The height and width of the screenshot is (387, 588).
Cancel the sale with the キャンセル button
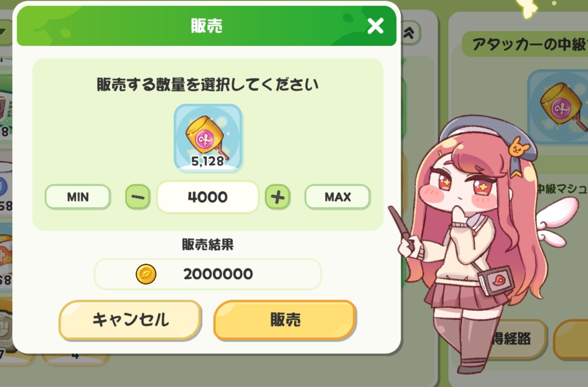click(130, 320)
